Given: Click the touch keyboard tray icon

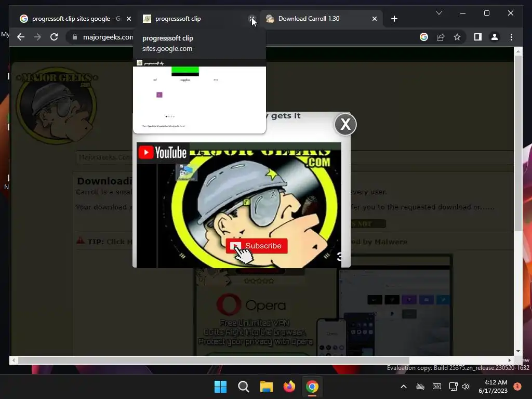Looking at the screenshot, I should tap(436, 387).
